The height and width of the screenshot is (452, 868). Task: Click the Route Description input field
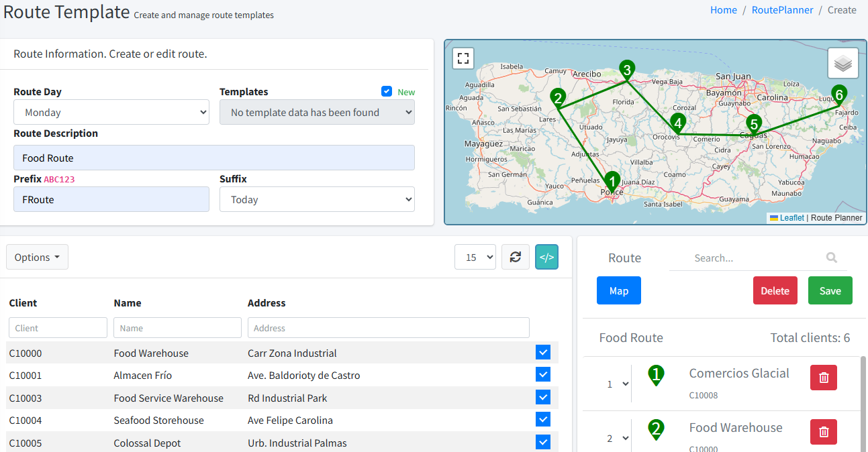(x=213, y=158)
